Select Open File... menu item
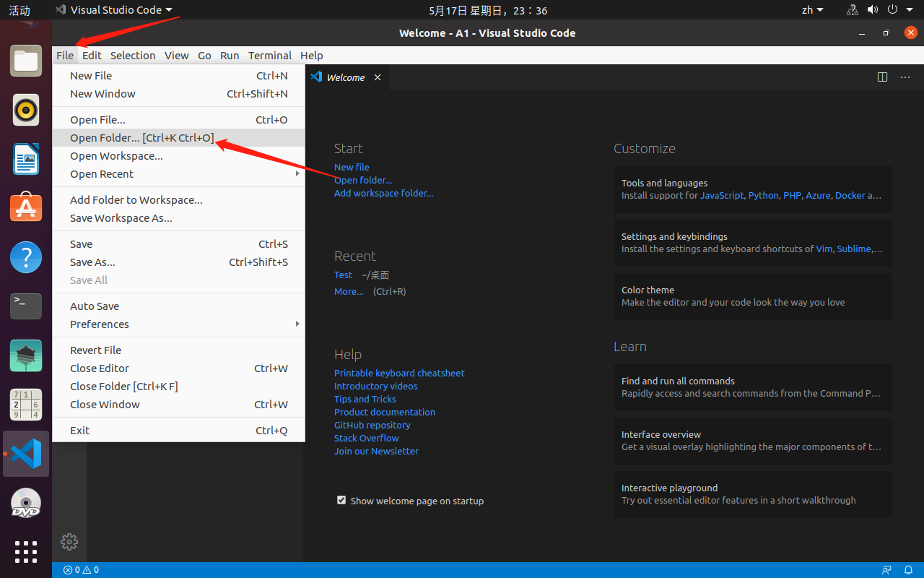The image size is (924, 578). [x=179, y=120]
